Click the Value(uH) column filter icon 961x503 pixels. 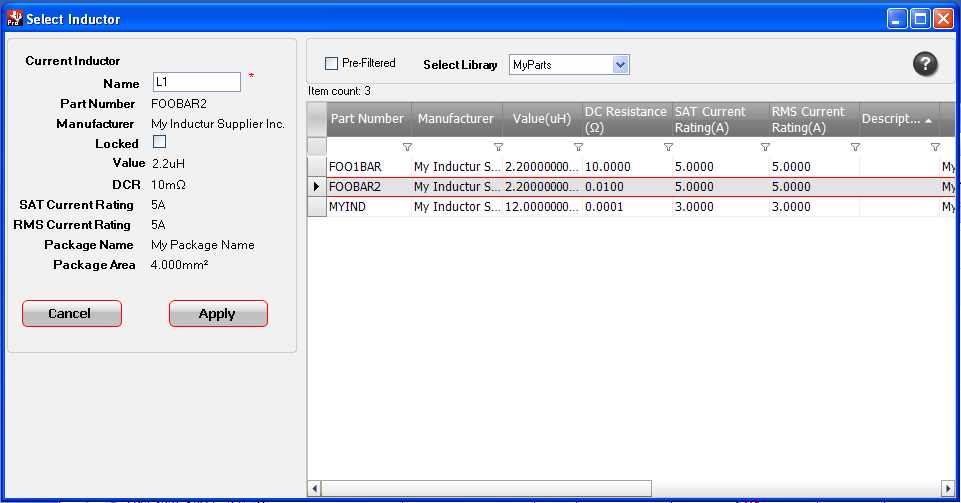click(x=578, y=147)
